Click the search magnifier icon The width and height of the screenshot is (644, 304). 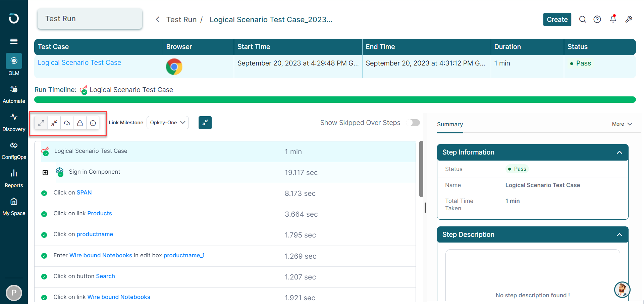583,19
